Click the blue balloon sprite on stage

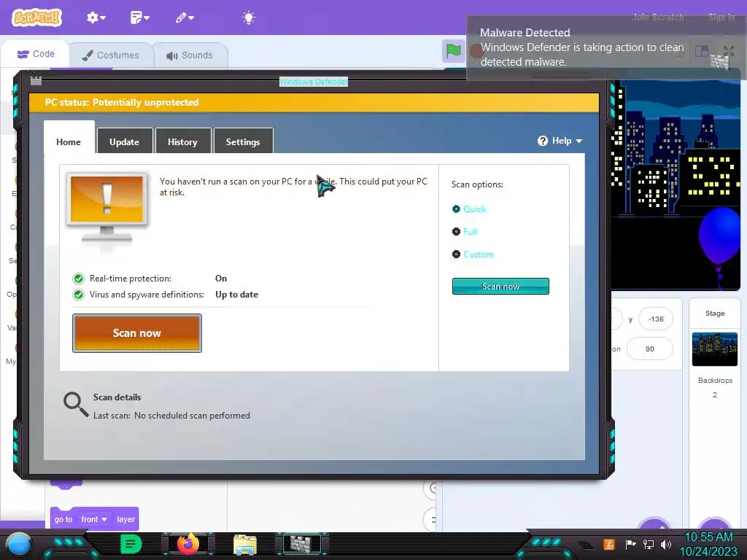click(x=721, y=237)
